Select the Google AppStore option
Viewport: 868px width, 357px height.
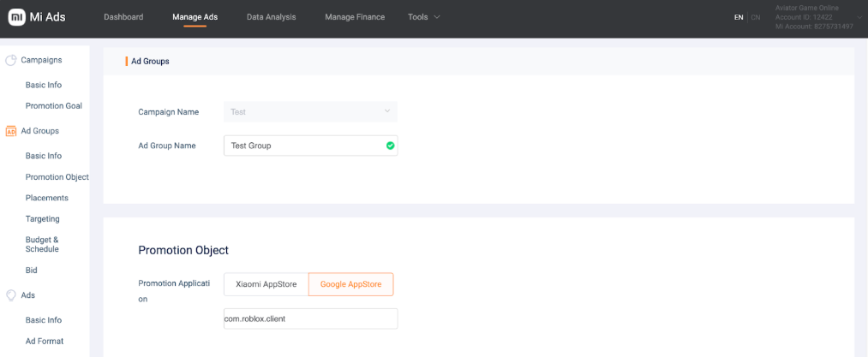350,284
